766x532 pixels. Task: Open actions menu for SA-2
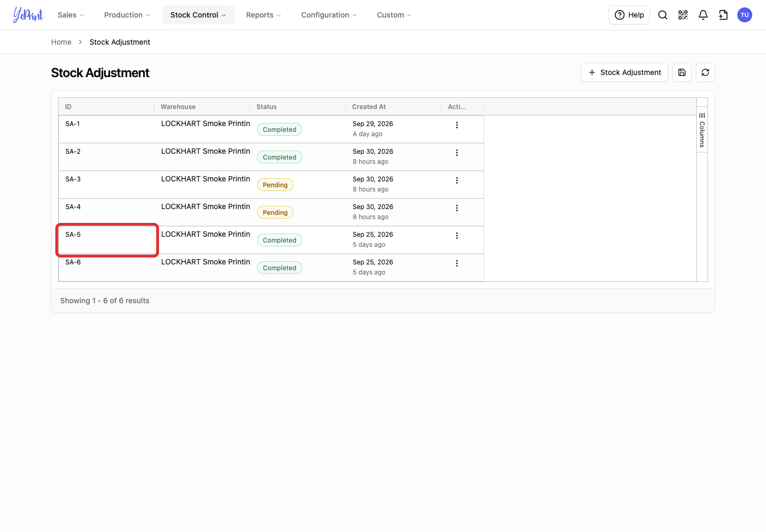457,153
